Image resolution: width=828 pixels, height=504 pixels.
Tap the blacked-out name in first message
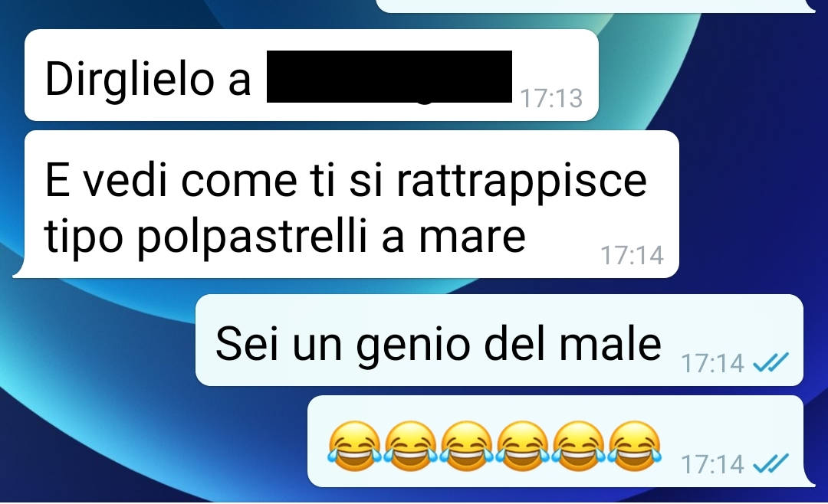(x=389, y=77)
